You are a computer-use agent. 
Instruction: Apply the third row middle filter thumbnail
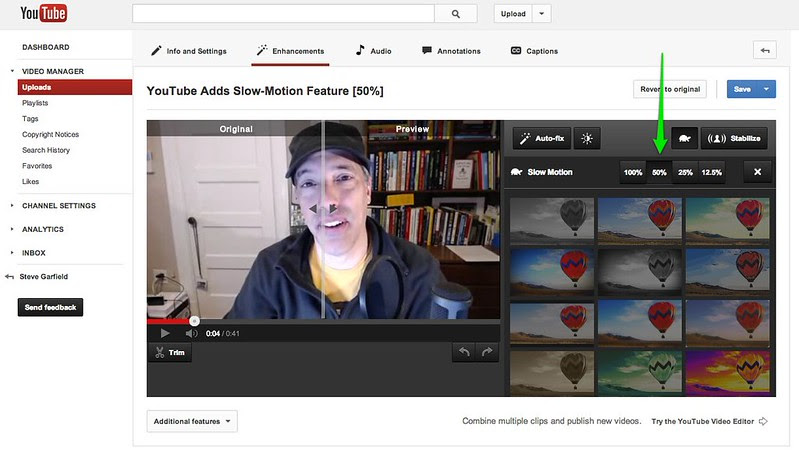(x=640, y=323)
